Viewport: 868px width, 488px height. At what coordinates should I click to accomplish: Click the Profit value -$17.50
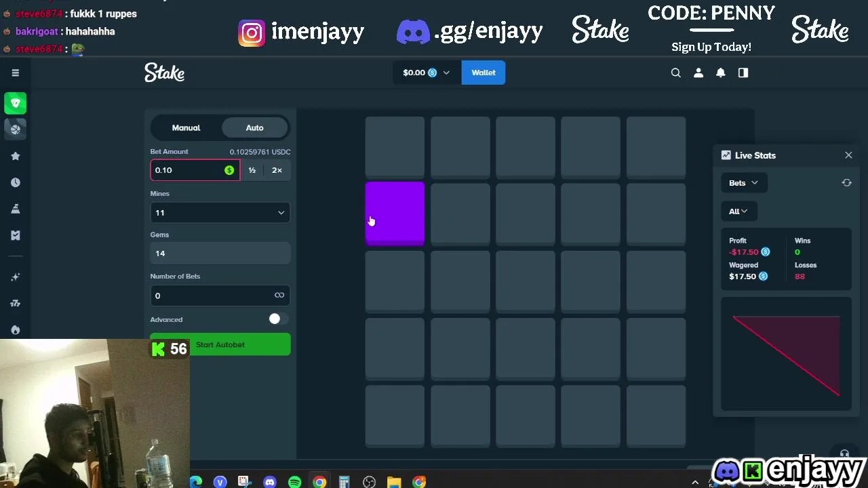[x=744, y=252]
